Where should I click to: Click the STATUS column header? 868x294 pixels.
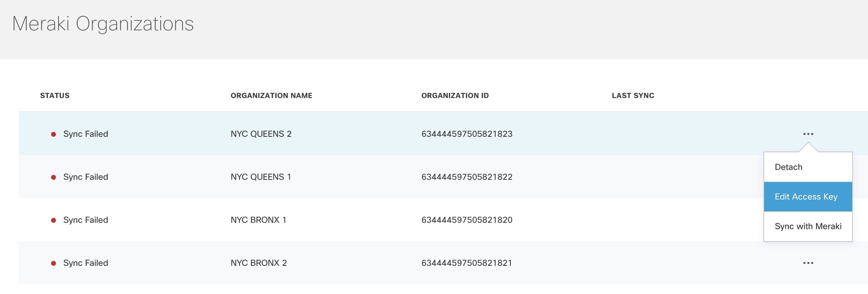click(55, 96)
